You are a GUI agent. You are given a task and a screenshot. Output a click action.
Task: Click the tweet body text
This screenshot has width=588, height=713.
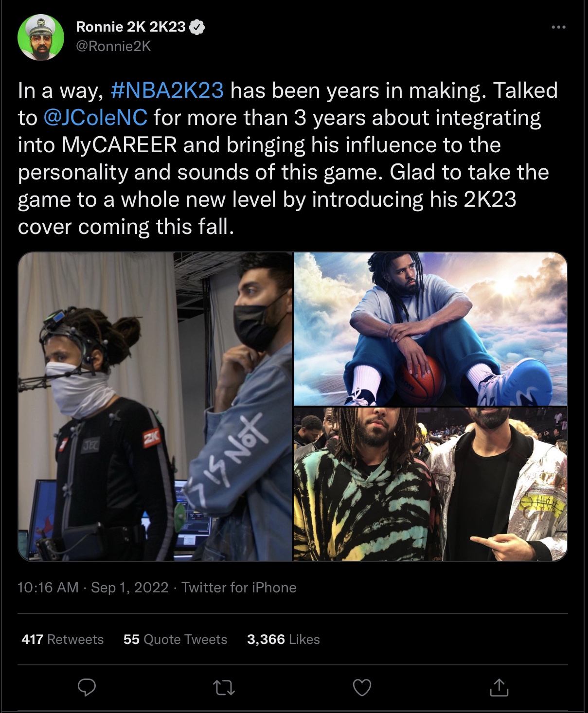tap(288, 159)
